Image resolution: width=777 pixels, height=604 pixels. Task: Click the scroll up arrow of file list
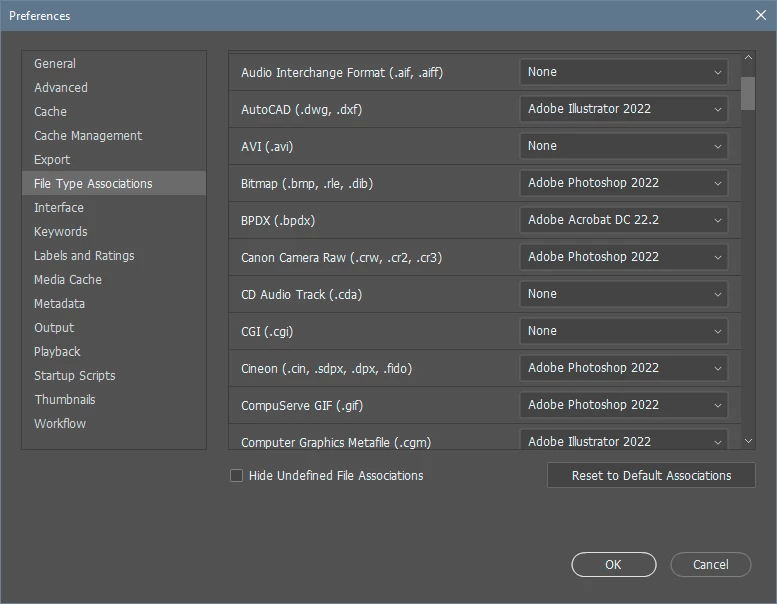[x=748, y=57]
